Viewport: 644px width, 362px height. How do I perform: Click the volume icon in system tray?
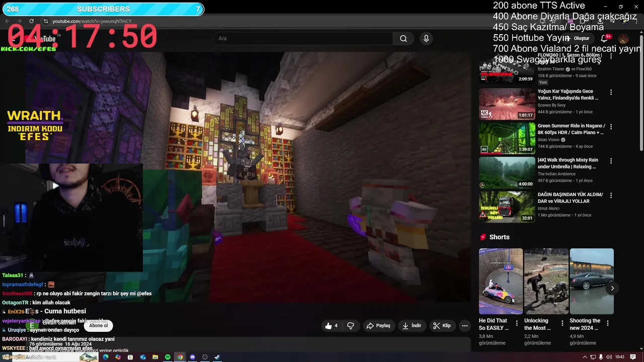click(609, 357)
